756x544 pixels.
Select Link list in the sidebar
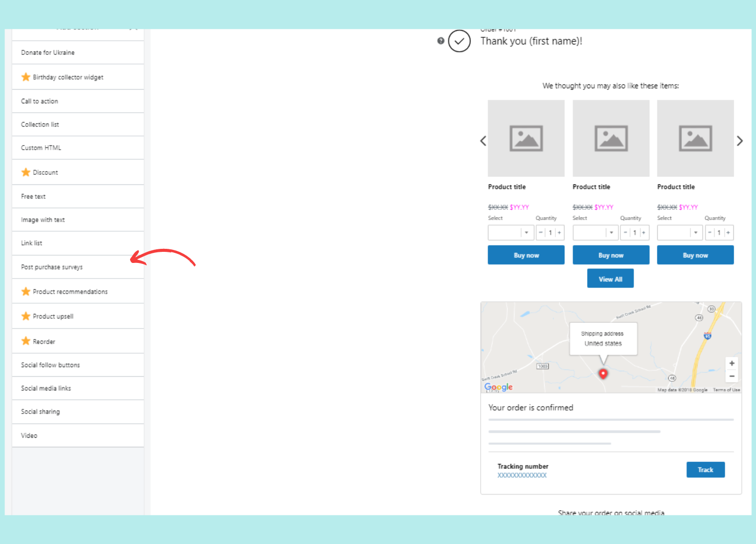pyautogui.click(x=78, y=243)
